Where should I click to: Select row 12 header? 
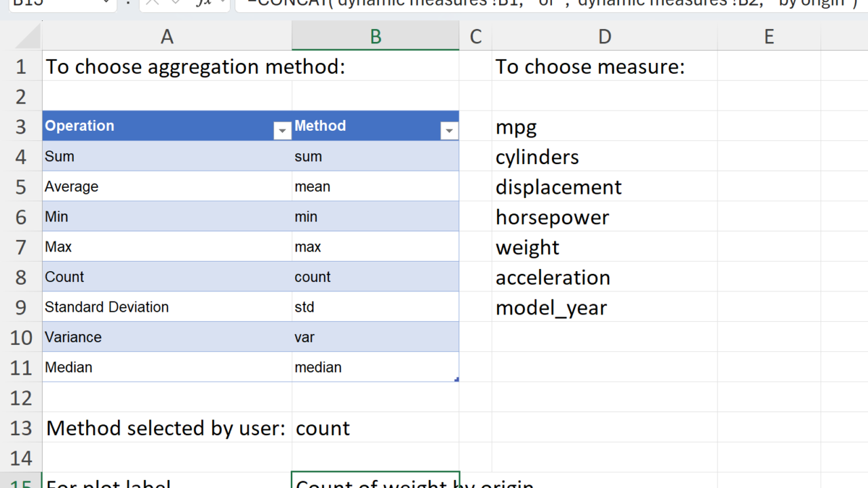point(21,398)
